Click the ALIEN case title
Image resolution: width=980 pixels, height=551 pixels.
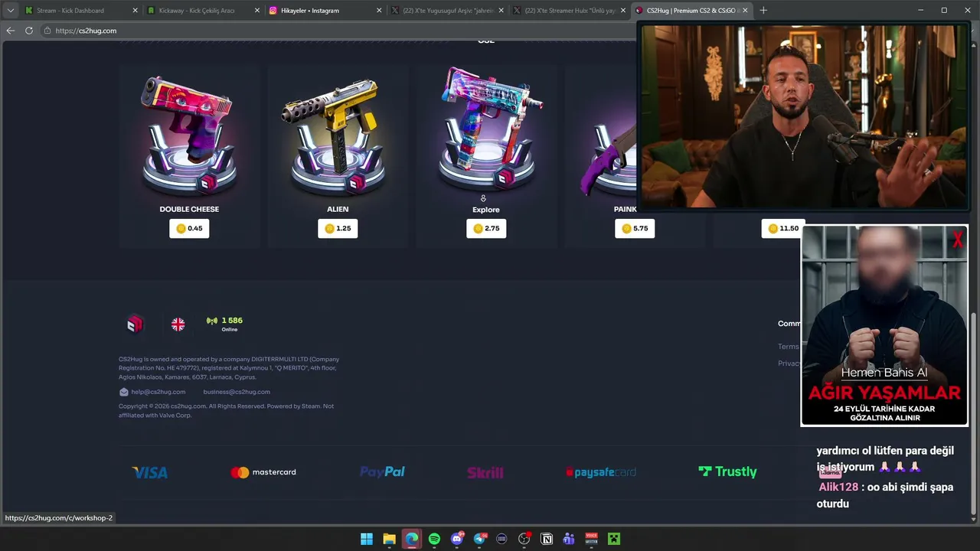(338, 209)
